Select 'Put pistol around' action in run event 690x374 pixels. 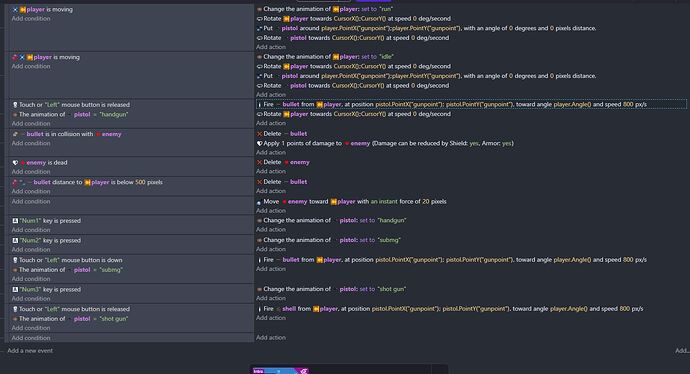pyautogui.click(x=426, y=28)
